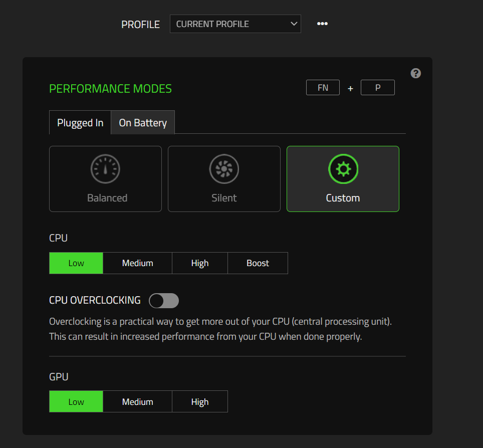Select the Balanced gauge icon
Image resolution: width=483 pixels, height=448 pixels.
[105, 169]
